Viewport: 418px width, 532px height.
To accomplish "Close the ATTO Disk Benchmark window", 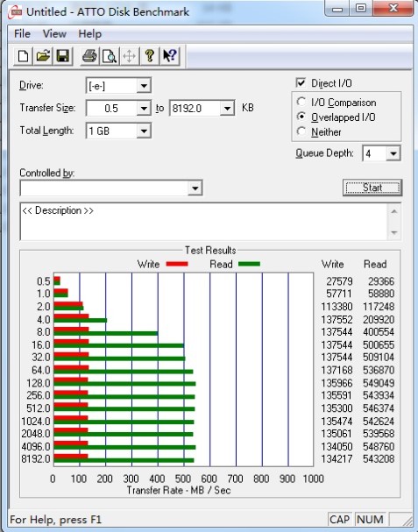I will click(x=393, y=9).
